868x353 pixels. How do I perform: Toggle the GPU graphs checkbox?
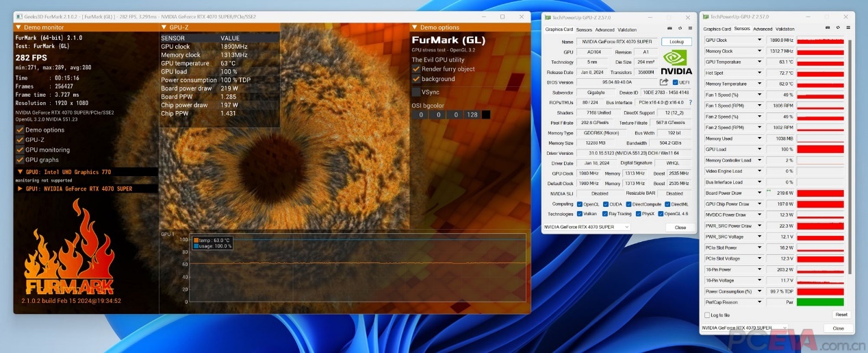19,160
